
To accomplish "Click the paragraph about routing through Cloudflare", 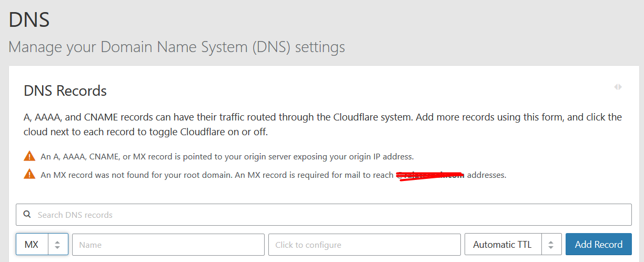I will 322,124.
